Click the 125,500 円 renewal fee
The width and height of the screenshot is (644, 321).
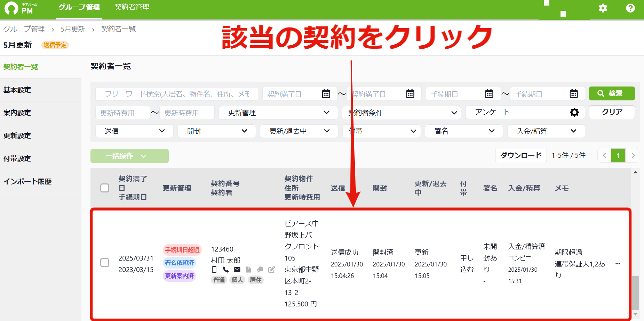(301, 304)
